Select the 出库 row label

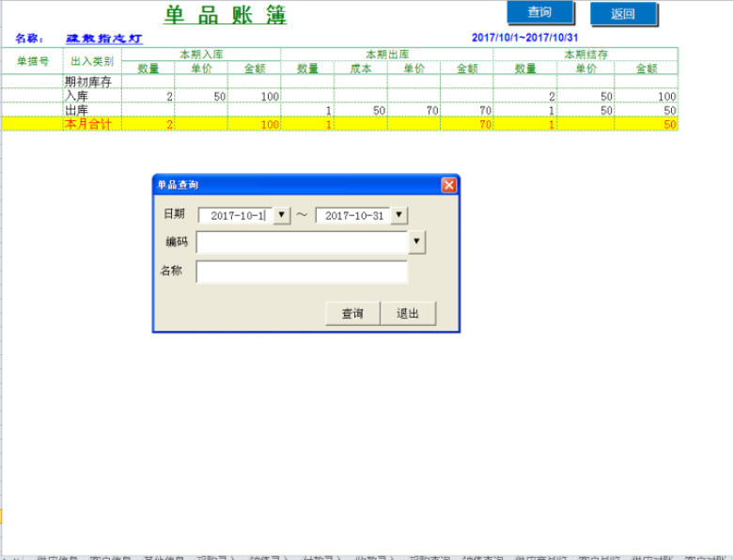tap(76, 110)
